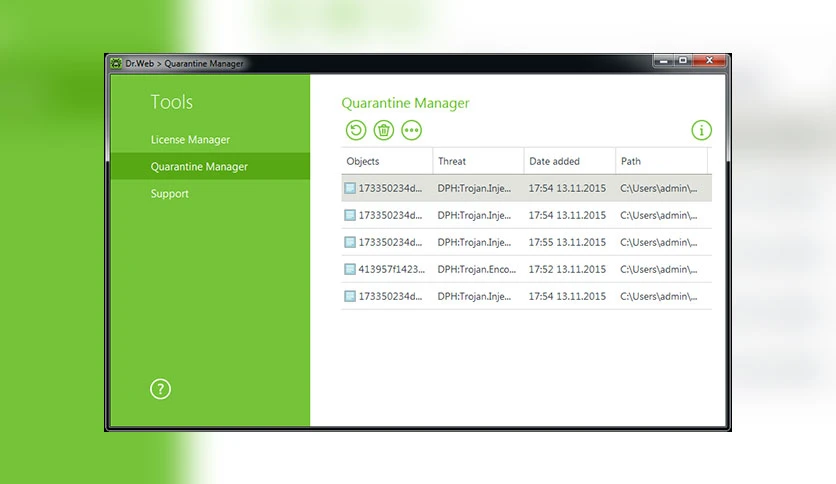Sort by Path column header
The height and width of the screenshot is (484, 836).
click(661, 161)
